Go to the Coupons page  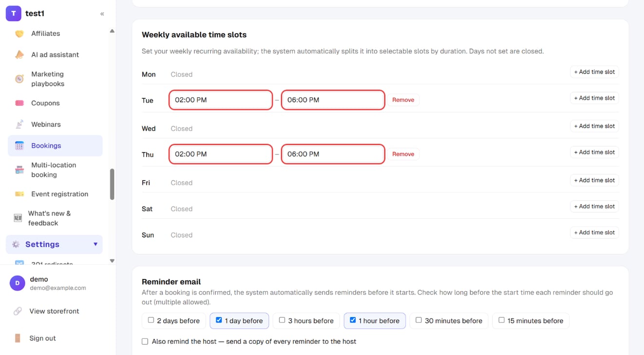[55, 103]
